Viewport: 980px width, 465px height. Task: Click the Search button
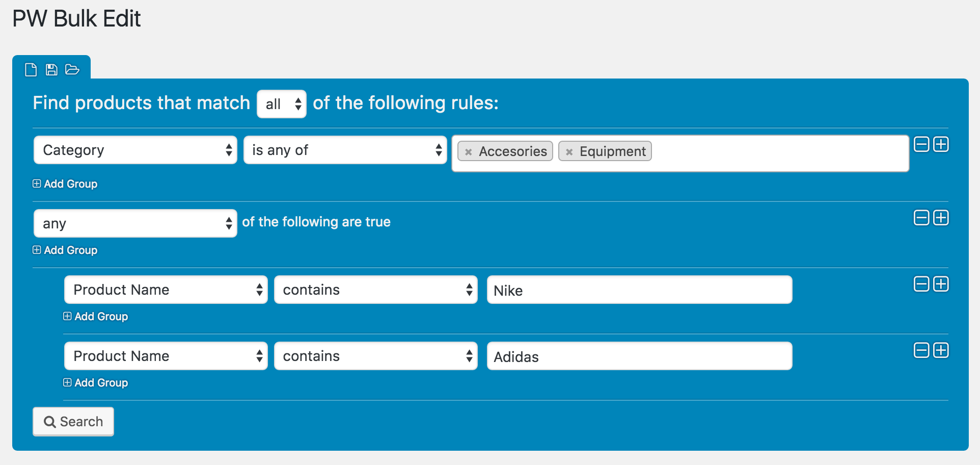tap(73, 421)
